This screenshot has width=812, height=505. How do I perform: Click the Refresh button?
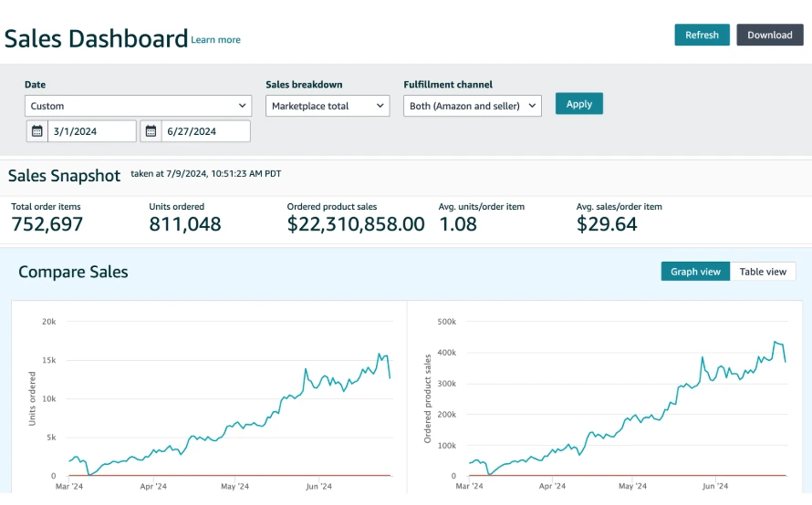click(x=702, y=35)
